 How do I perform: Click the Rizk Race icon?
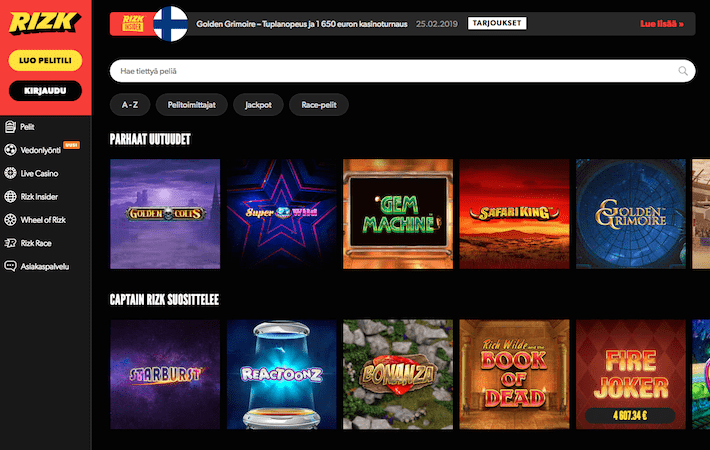pyautogui.click(x=10, y=243)
